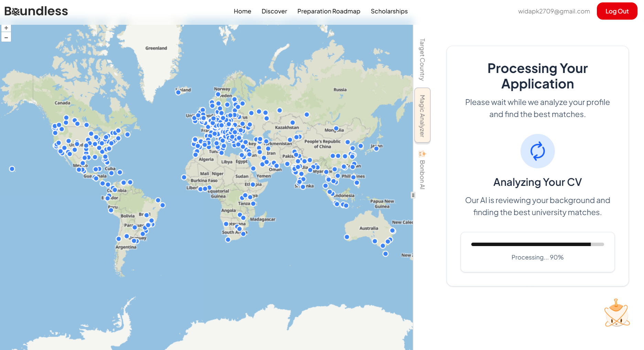Zoom out of the map
Viewport: 644px width, 350px height.
click(x=6, y=37)
